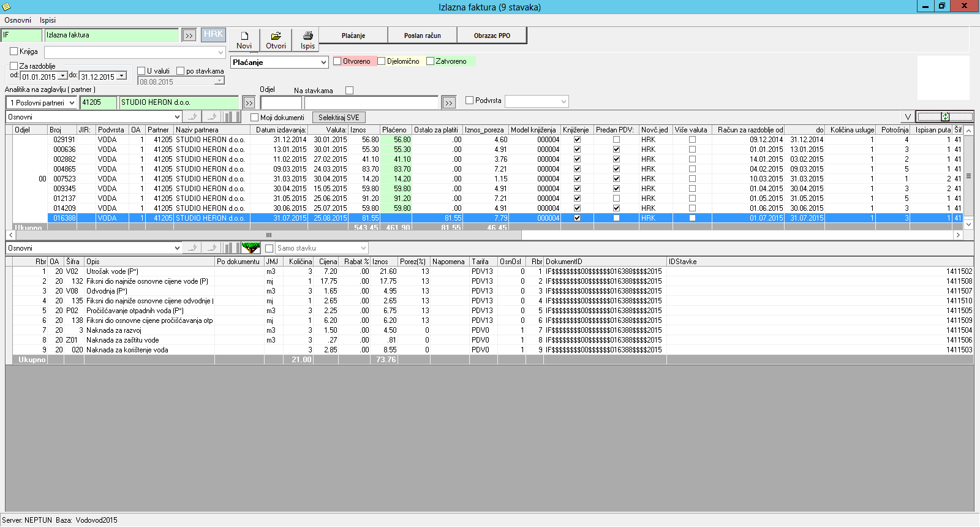Toggle the Samo stavku checkbox
Image resolution: width=980 pixels, height=527 pixels.
coord(269,248)
